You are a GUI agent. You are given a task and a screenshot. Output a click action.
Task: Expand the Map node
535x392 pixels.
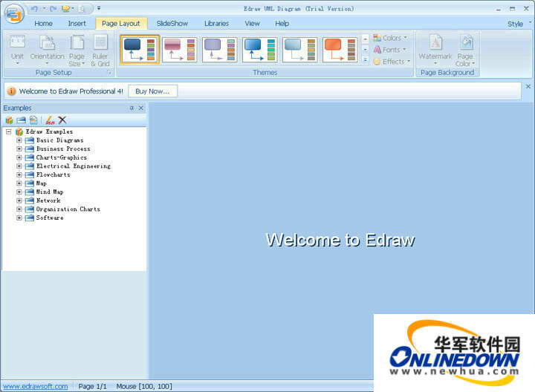[x=19, y=183]
